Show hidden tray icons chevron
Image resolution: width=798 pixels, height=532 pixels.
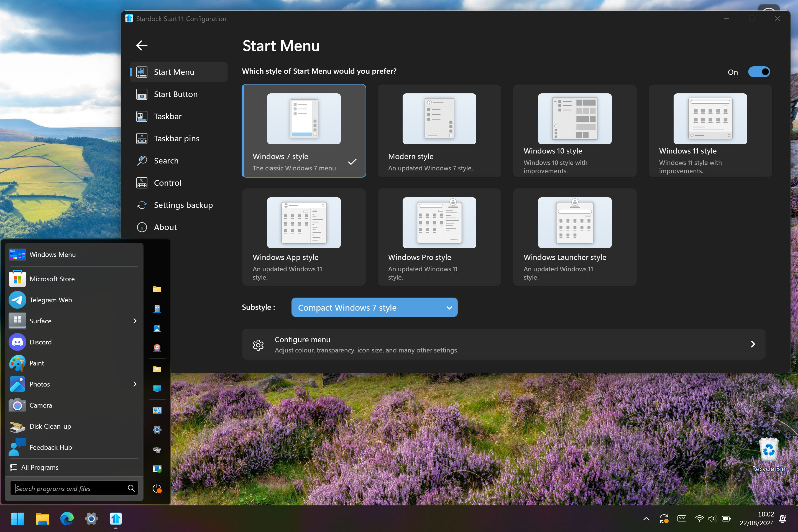[646, 518]
